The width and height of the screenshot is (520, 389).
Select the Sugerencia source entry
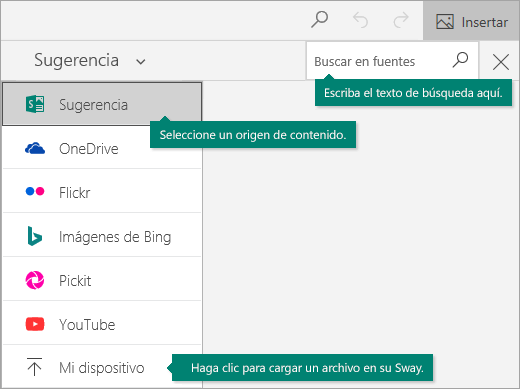102,104
